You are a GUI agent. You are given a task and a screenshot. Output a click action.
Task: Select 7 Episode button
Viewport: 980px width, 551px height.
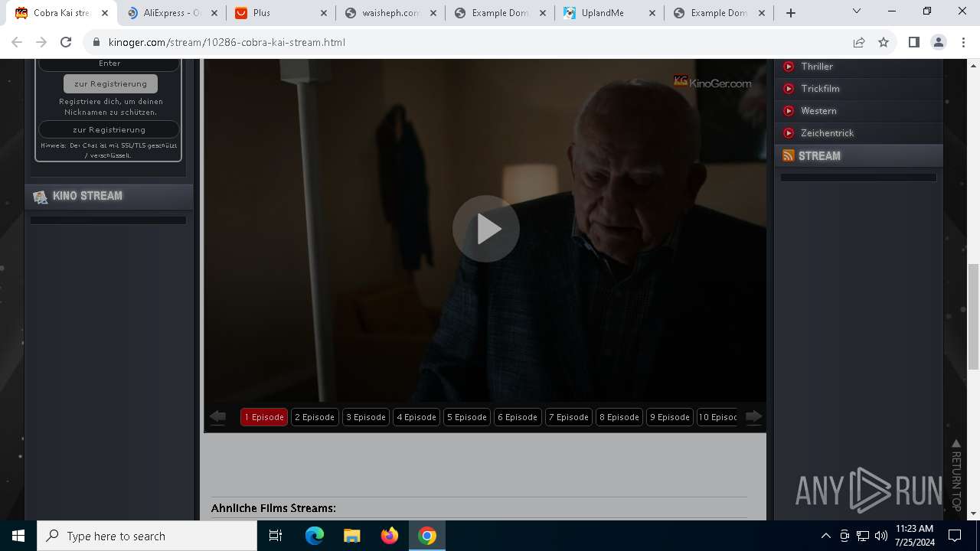[569, 417]
